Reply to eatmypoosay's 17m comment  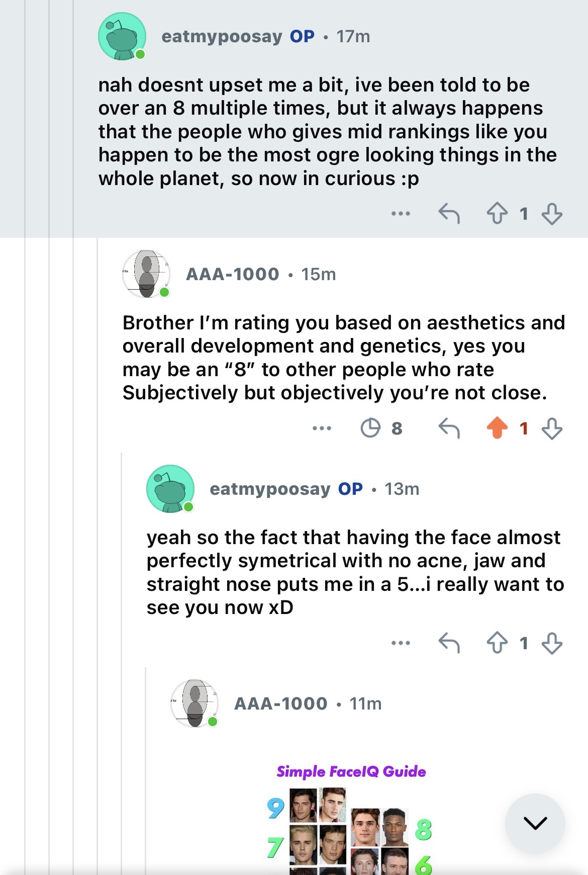449,213
